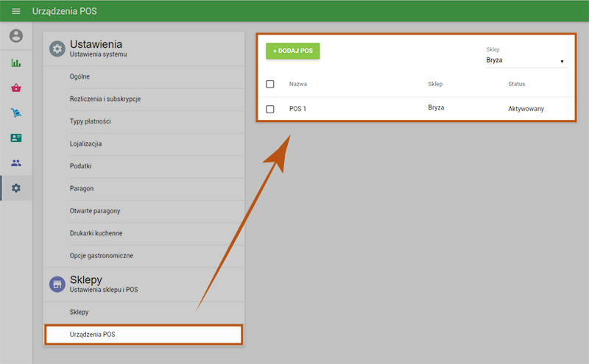Viewport: 589px width, 364px height.
Task: Toggle the select-all checkbox in table header
Action: [270, 84]
